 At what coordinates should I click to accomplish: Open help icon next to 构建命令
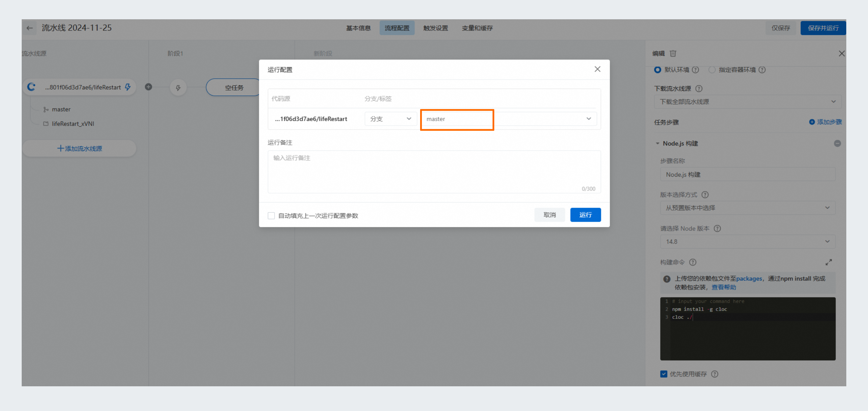pos(693,262)
